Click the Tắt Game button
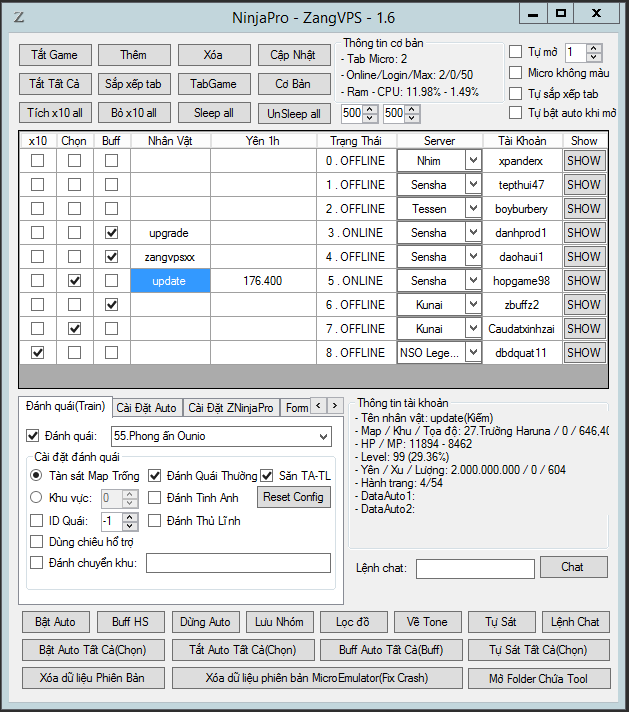The width and height of the screenshot is (629, 712). pyautogui.click(x=54, y=54)
